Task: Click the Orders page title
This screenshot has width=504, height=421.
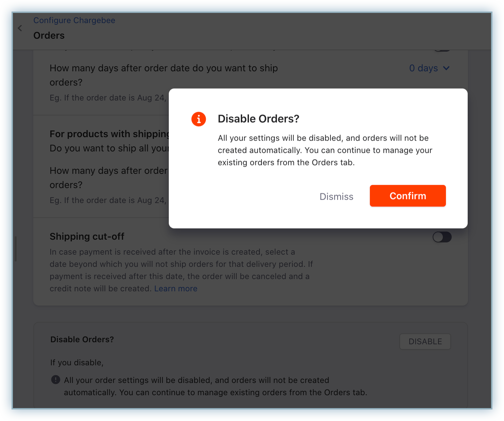Action: 49,35
